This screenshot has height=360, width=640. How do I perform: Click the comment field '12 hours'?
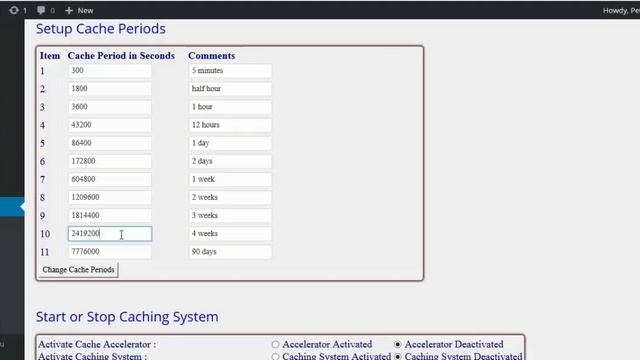click(x=230, y=125)
